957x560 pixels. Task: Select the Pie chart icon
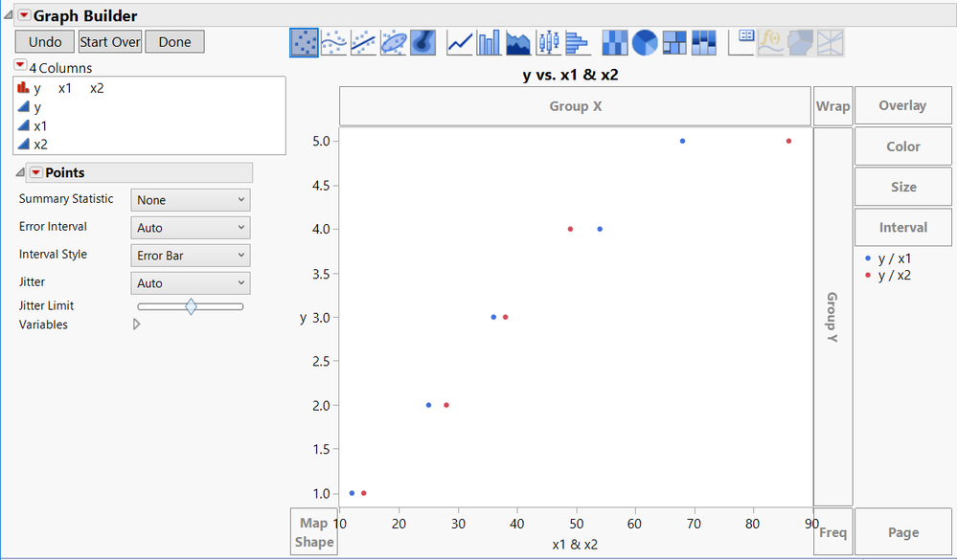click(645, 43)
